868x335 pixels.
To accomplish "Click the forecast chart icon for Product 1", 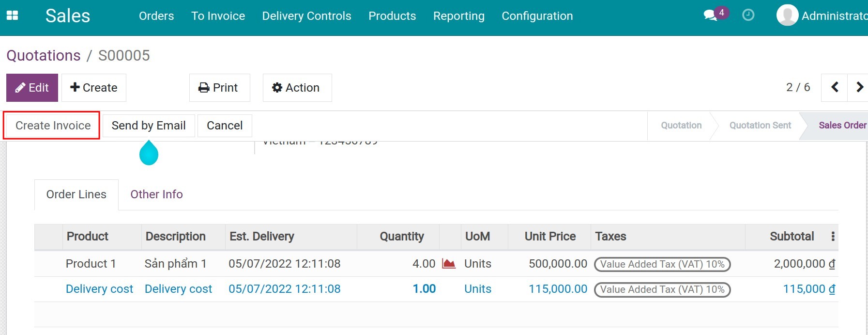I will pyautogui.click(x=449, y=264).
